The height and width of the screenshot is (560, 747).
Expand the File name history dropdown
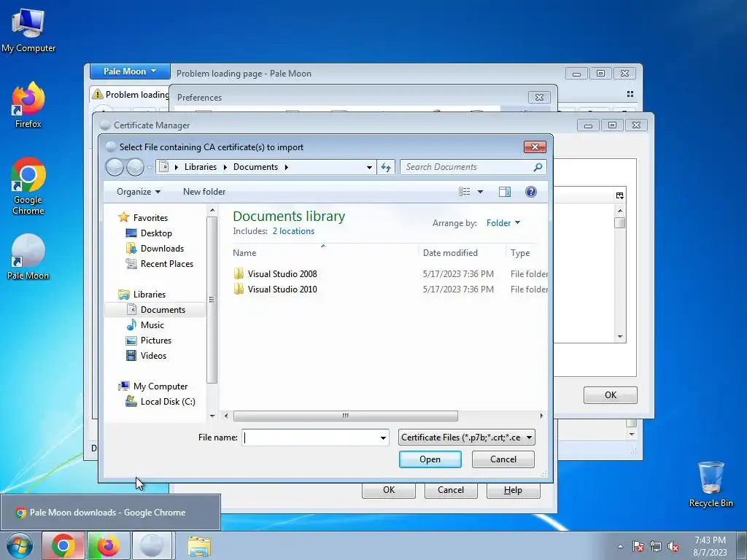point(383,437)
